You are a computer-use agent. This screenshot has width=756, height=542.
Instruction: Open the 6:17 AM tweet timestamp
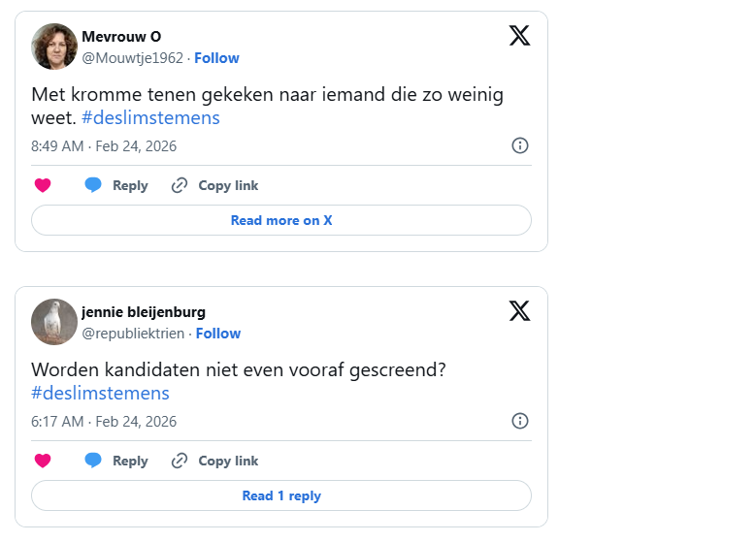tap(104, 422)
